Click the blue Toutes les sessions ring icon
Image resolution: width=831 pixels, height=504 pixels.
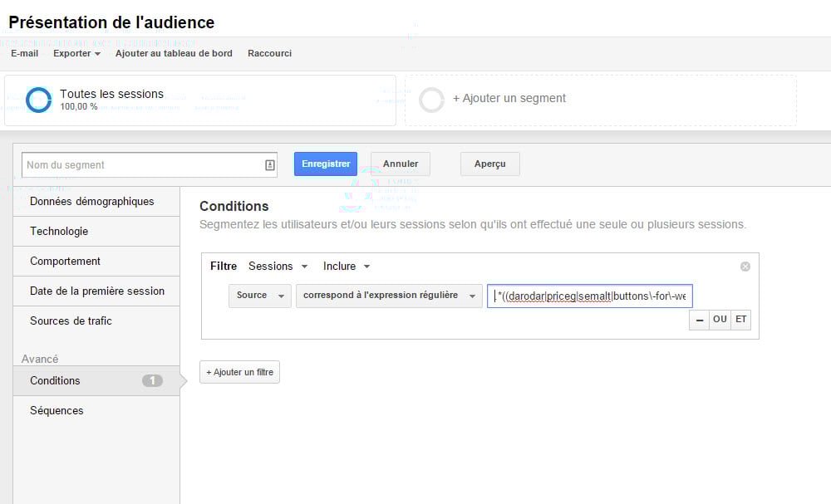[39, 100]
